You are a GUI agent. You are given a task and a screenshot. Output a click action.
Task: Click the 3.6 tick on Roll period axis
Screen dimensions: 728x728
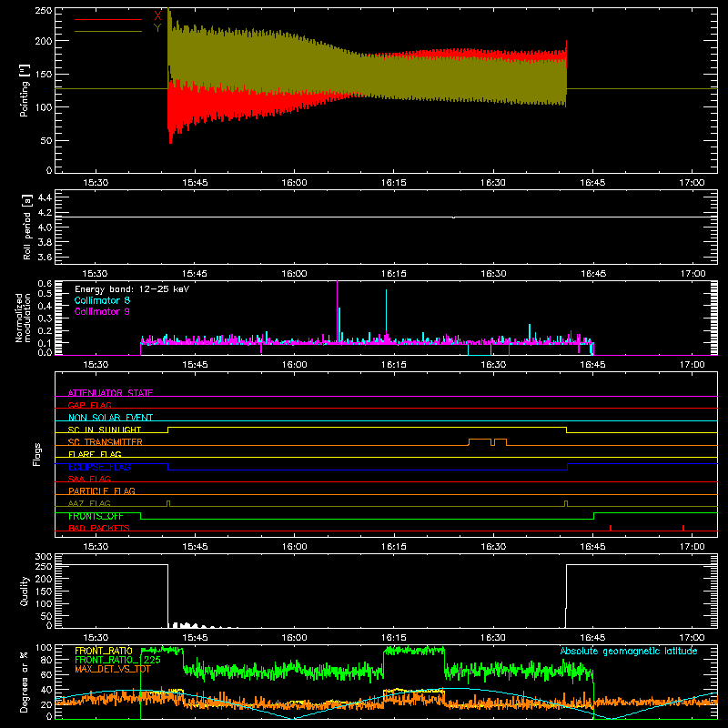pos(45,257)
